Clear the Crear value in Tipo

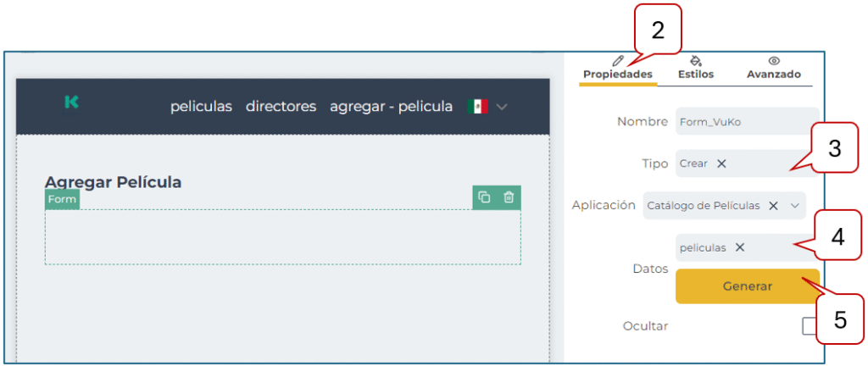(x=721, y=164)
